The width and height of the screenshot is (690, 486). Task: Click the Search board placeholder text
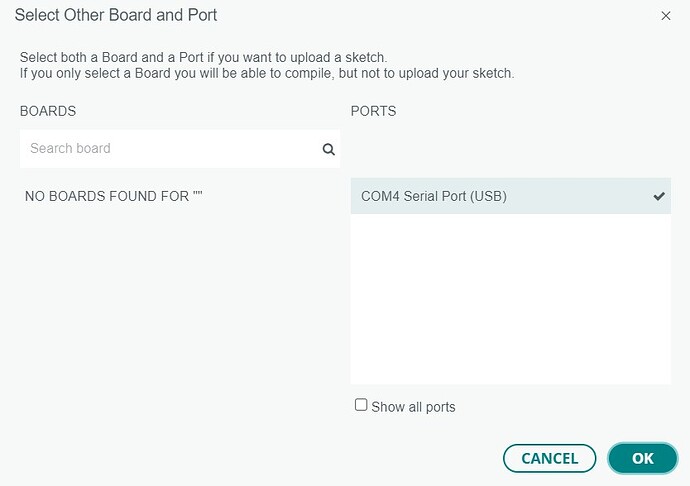(70, 148)
